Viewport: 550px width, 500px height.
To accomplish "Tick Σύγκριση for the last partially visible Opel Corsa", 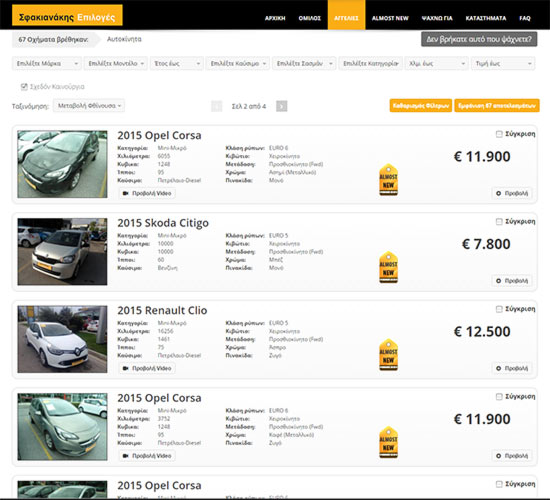I will tap(499, 484).
